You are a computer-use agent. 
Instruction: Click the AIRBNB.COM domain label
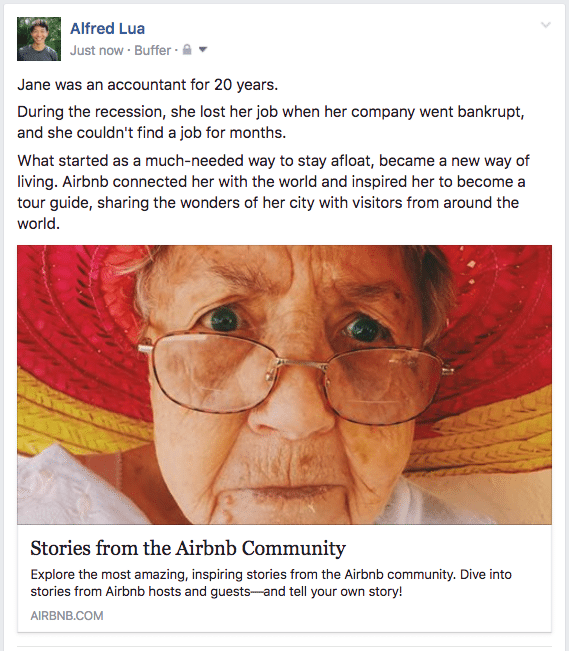tap(67, 615)
